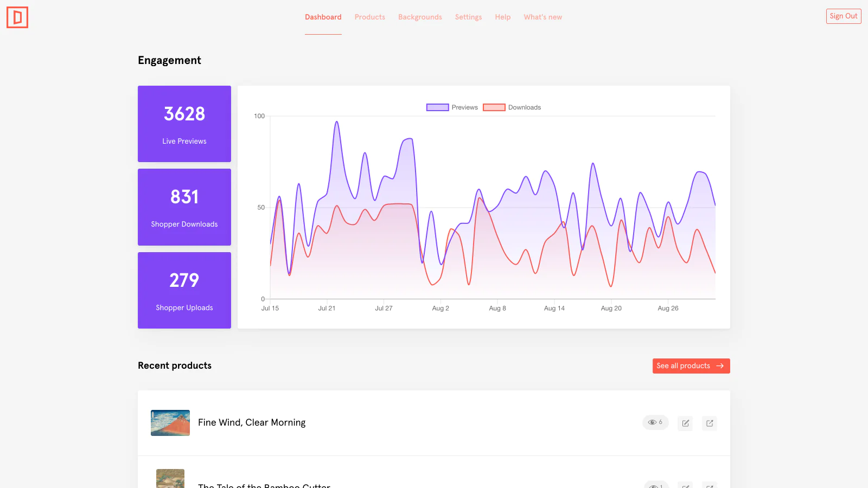This screenshot has width=868, height=488.
Task: Click the Engagement heading
Action: click(169, 60)
